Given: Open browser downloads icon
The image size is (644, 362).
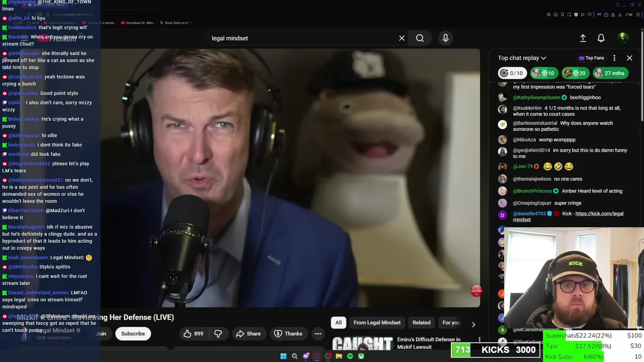Looking at the screenshot, I should click(620, 15).
